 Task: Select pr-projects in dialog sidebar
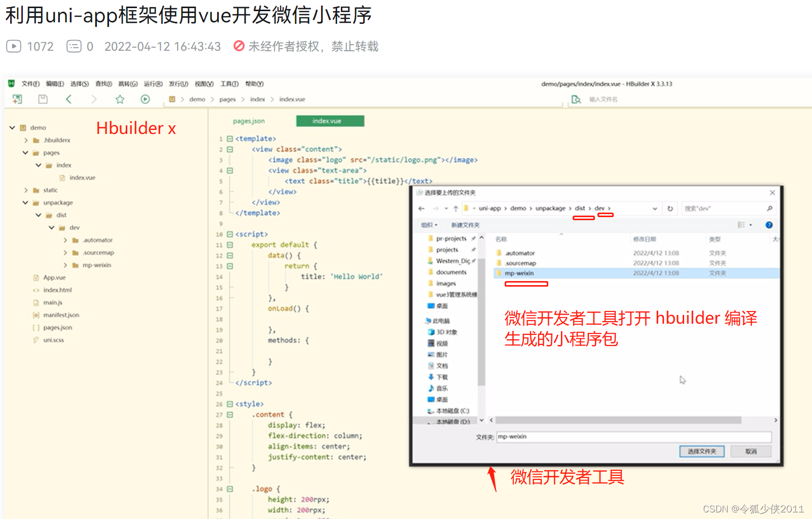451,238
